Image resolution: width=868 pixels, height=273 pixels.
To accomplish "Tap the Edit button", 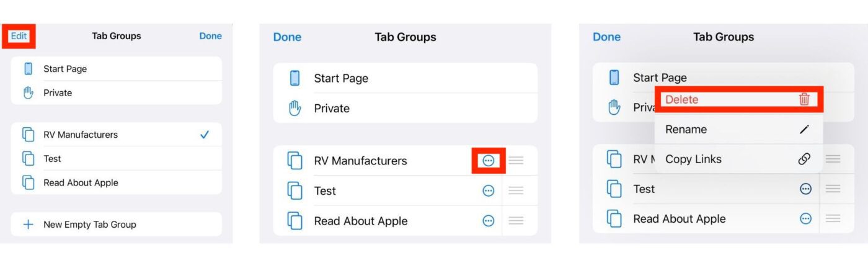I will click(x=19, y=36).
